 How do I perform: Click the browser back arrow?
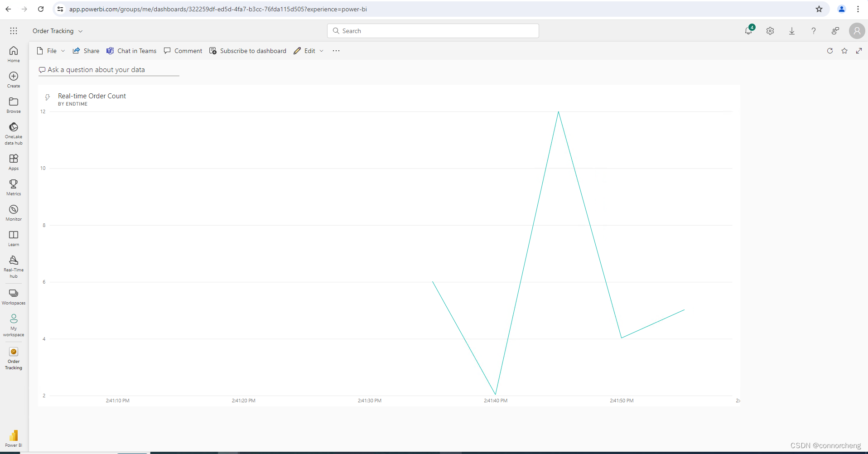[x=8, y=9]
